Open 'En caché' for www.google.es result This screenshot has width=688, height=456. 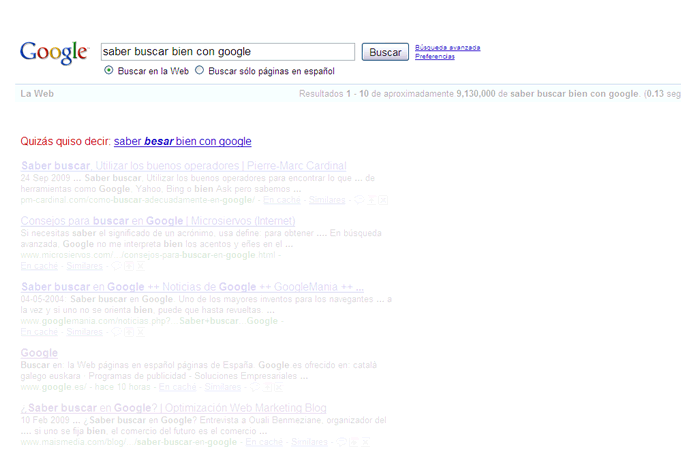point(177,387)
